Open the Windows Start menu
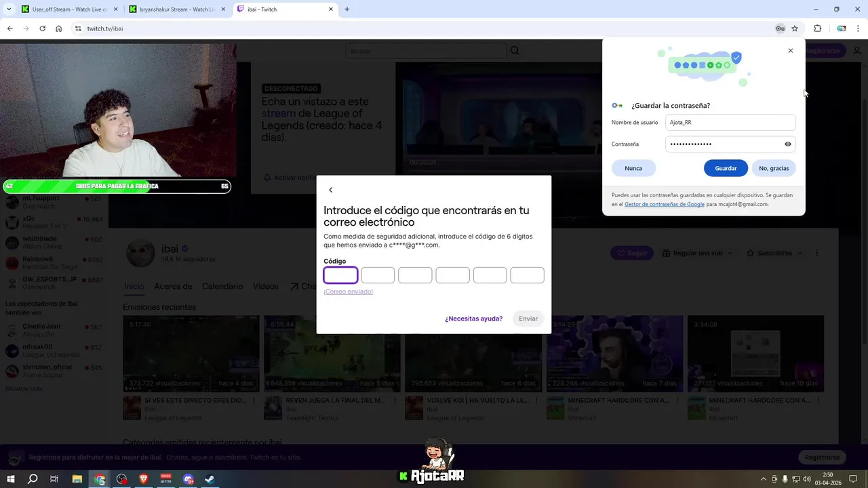Image resolution: width=868 pixels, height=488 pixels. point(11,479)
